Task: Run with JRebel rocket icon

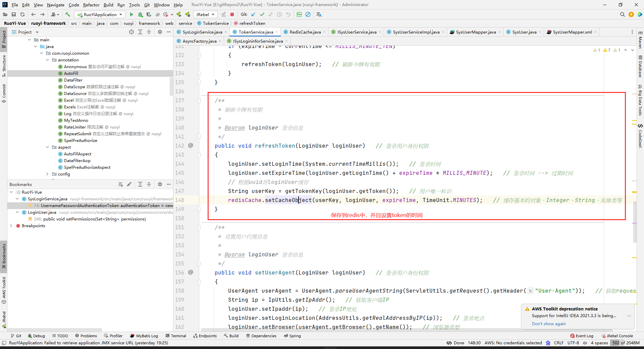Action: [179, 14]
